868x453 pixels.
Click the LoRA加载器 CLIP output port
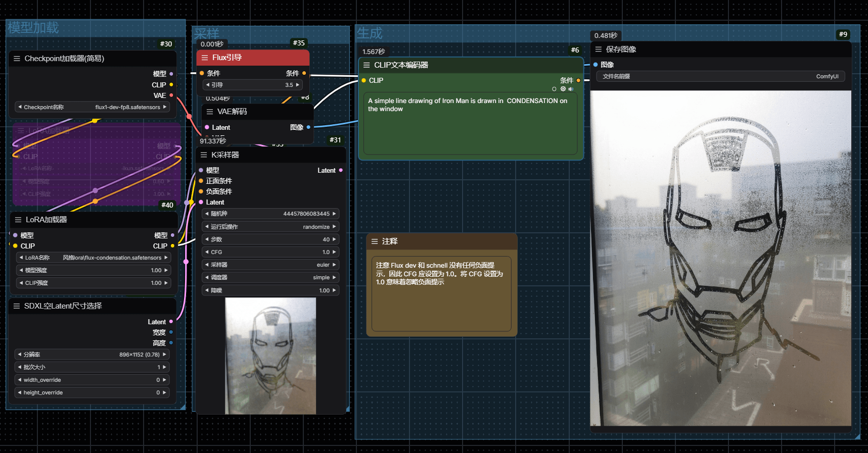coord(172,246)
